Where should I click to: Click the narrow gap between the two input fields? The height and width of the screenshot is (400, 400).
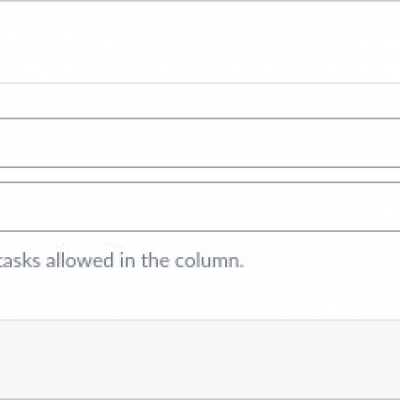tap(200, 175)
